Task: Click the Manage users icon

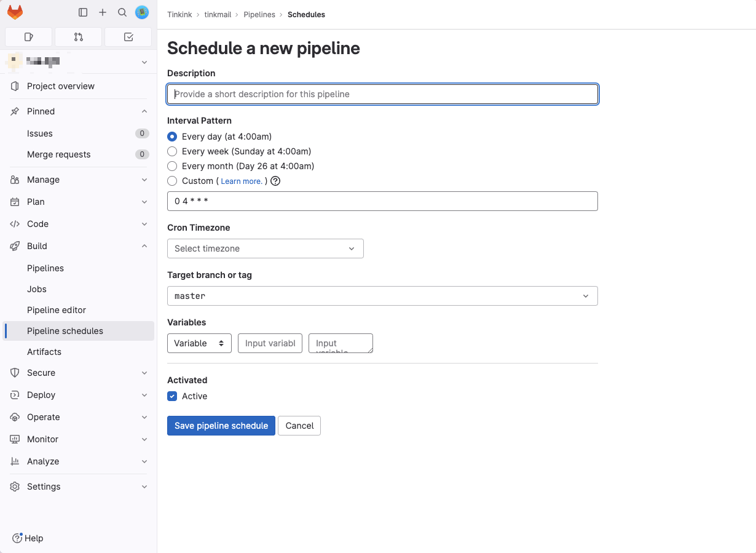Action: click(15, 180)
